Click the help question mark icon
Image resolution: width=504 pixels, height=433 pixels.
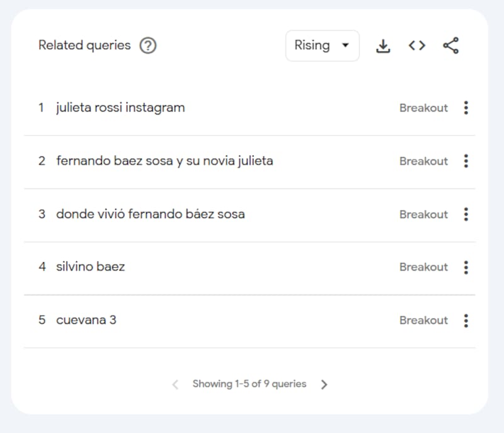[x=148, y=45]
